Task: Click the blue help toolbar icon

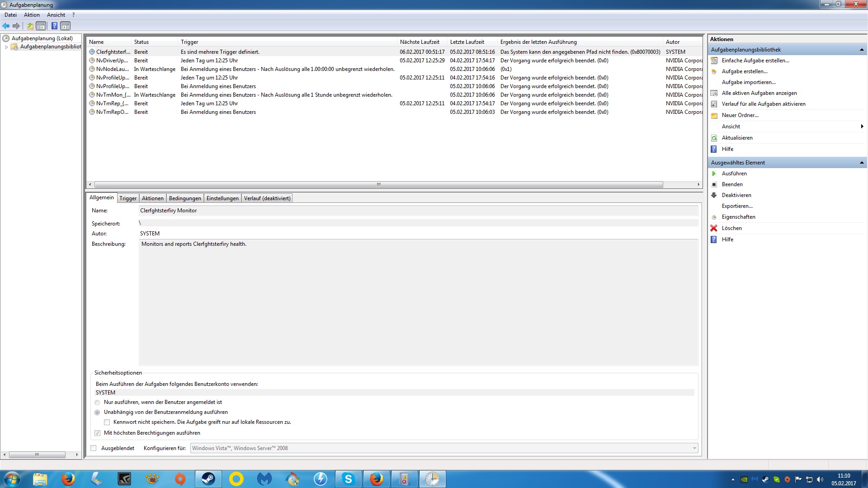Action: [x=54, y=26]
